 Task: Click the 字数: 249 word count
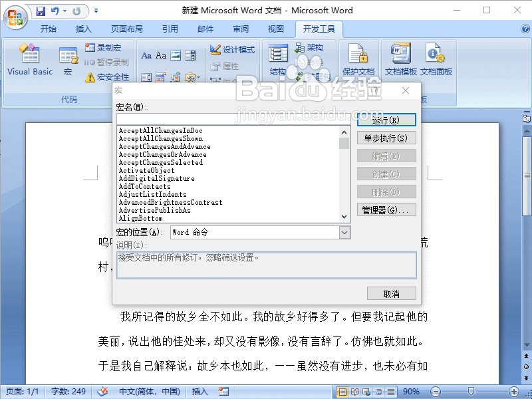pos(68,392)
